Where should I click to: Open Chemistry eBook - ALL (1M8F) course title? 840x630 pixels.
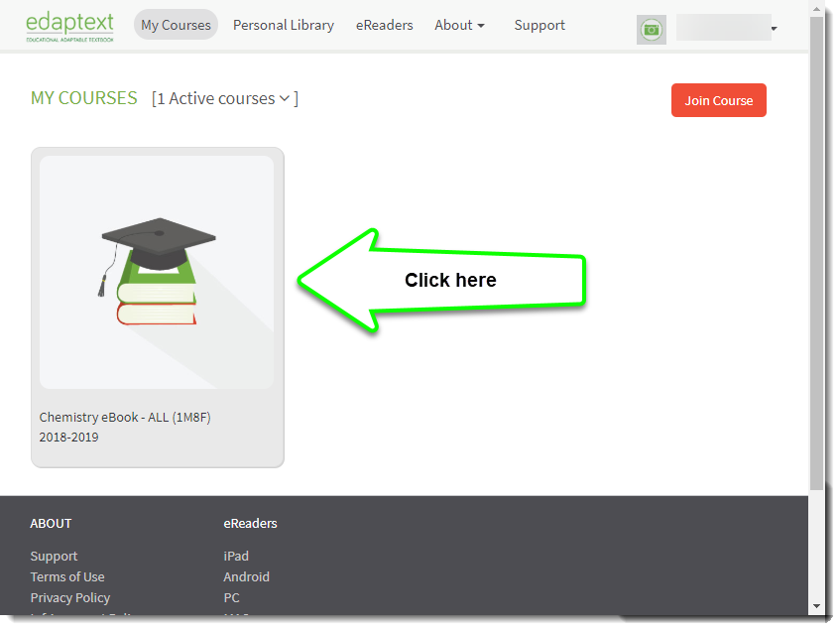pyautogui.click(x=125, y=417)
